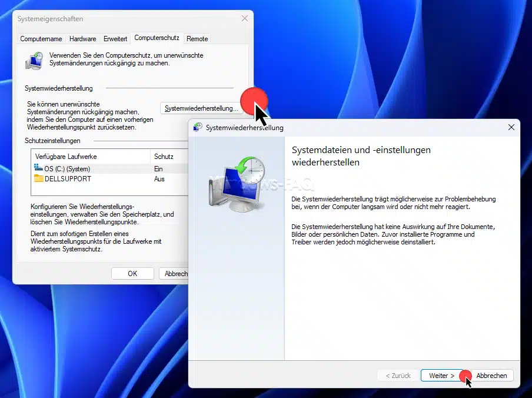
Task: Click the 'Ein' protection status of OS (C:)
Action: [x=158, y=168]
